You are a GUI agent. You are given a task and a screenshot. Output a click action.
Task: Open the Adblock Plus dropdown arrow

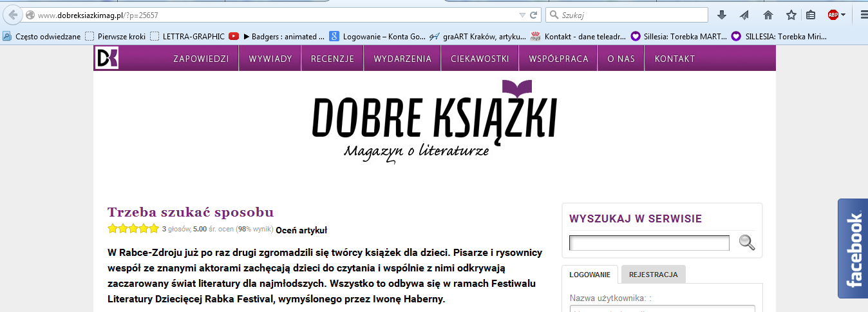point(844,15)
